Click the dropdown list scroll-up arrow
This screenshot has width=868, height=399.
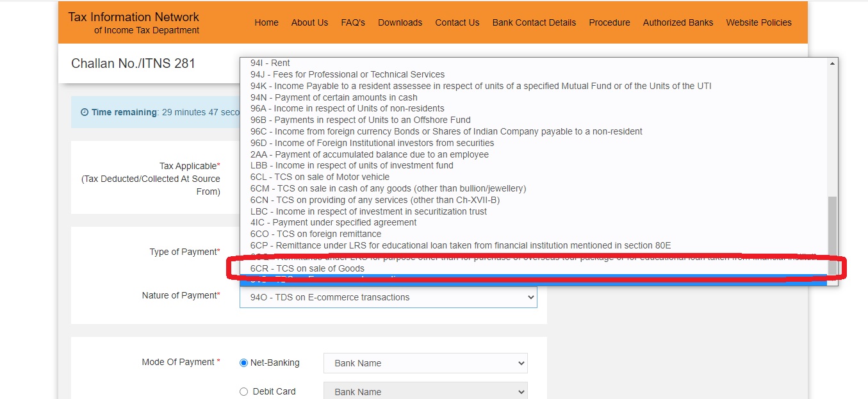pos(833,63)
